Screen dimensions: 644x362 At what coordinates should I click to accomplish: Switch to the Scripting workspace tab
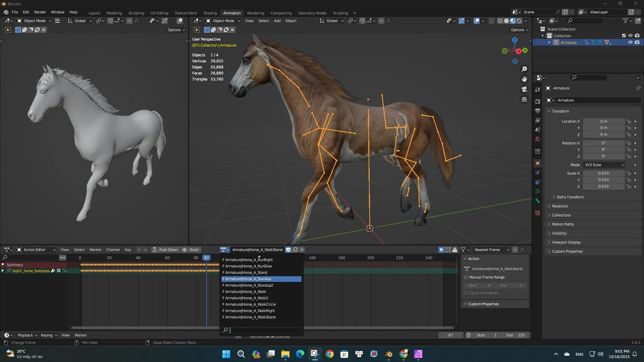point(340,13)
